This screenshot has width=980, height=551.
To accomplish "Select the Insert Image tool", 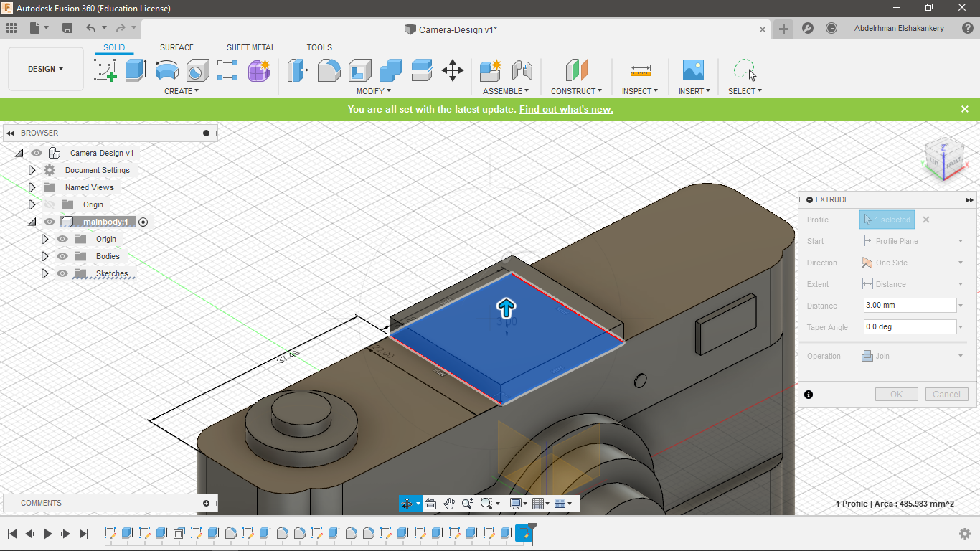I will [x=693, y=70].
